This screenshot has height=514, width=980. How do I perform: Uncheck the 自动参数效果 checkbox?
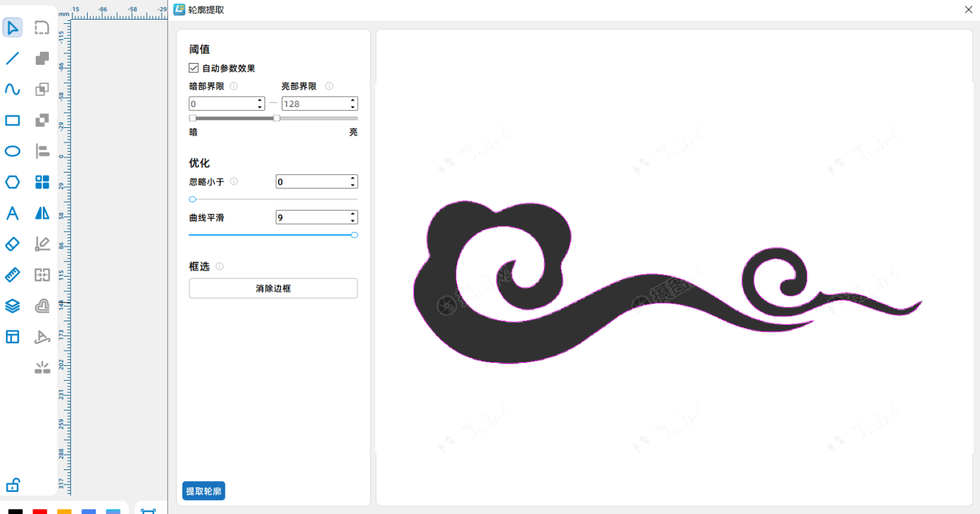(194, 68)
